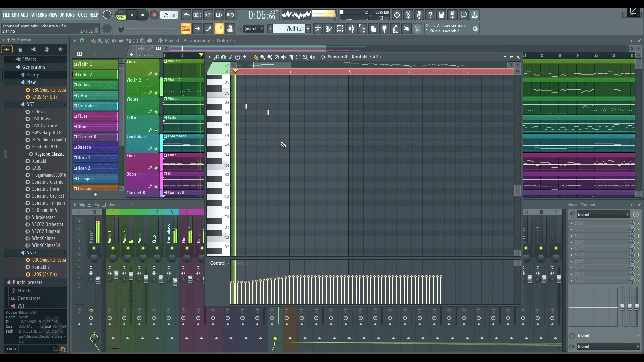The height and width of the screenshot is (362, 644).
Task: Stop playback with the stop button
Action: pos(143,15)
